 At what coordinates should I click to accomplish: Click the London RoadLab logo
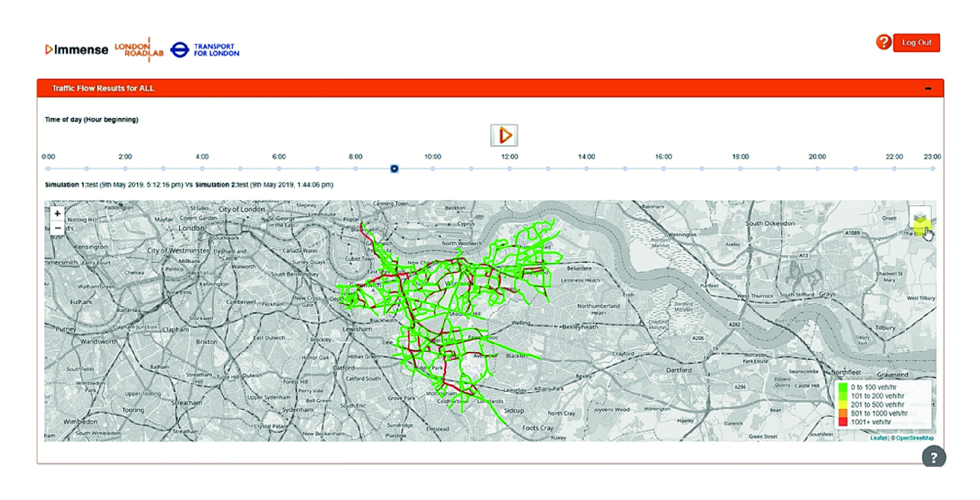click(139, 49)
